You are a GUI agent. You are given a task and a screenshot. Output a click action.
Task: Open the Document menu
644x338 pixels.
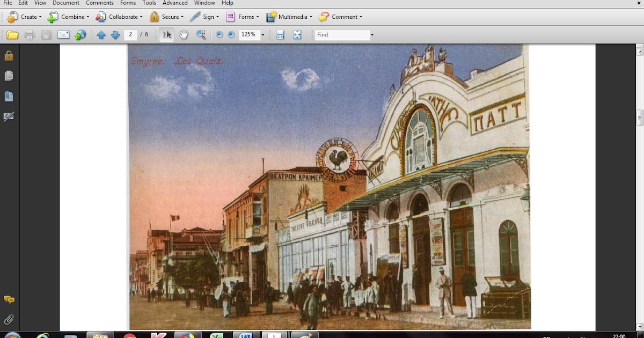(x=66, y=3)
